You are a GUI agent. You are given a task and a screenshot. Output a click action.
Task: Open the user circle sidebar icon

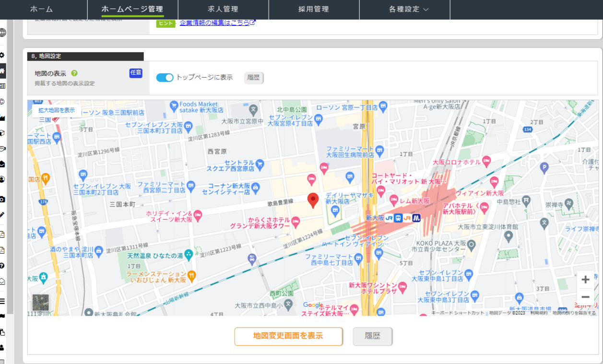tap(2, 179)
